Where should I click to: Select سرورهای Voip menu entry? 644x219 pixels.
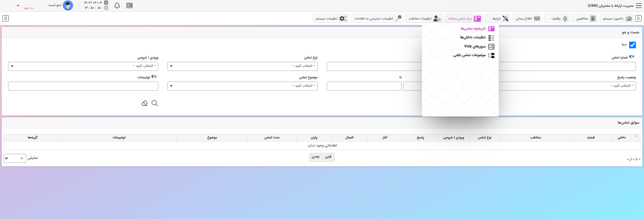coord(479,46)
